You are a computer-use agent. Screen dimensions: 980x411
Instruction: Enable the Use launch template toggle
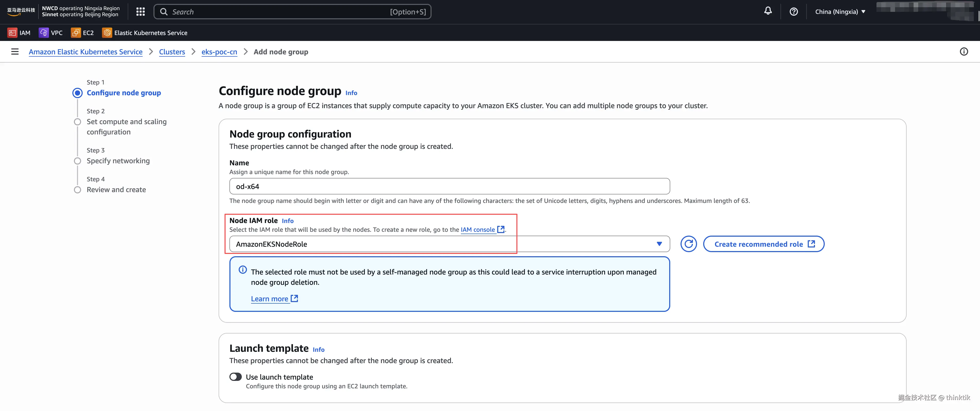click(236, 377)
